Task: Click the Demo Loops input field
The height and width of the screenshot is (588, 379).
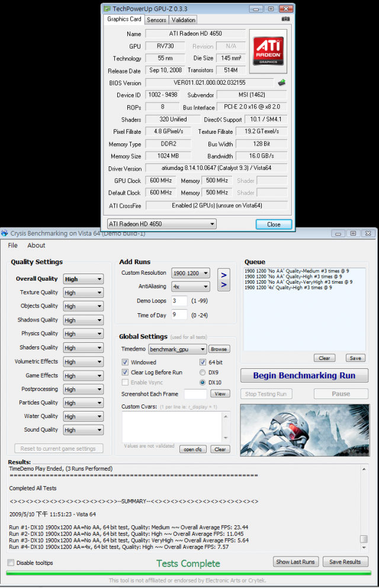Action: tap(179, 301)
